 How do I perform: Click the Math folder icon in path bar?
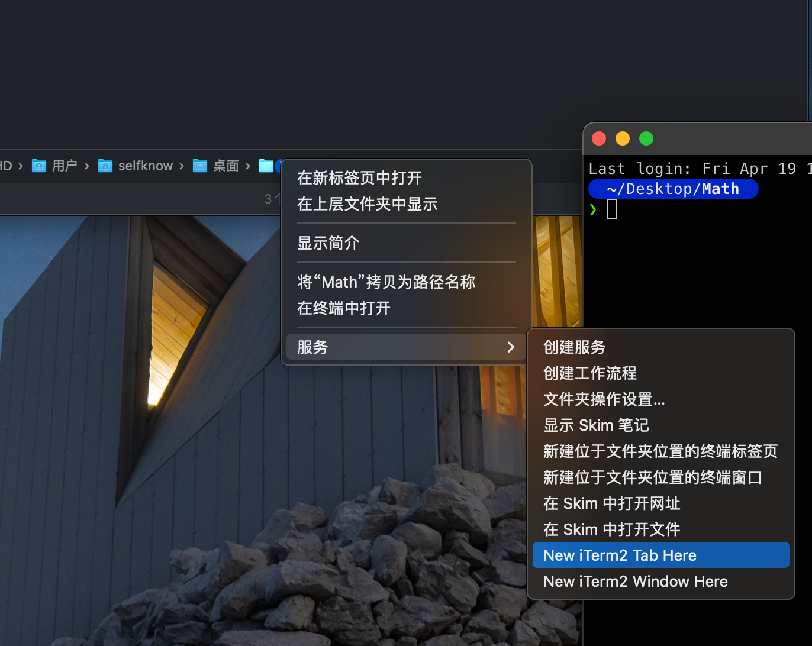point(266,166)
